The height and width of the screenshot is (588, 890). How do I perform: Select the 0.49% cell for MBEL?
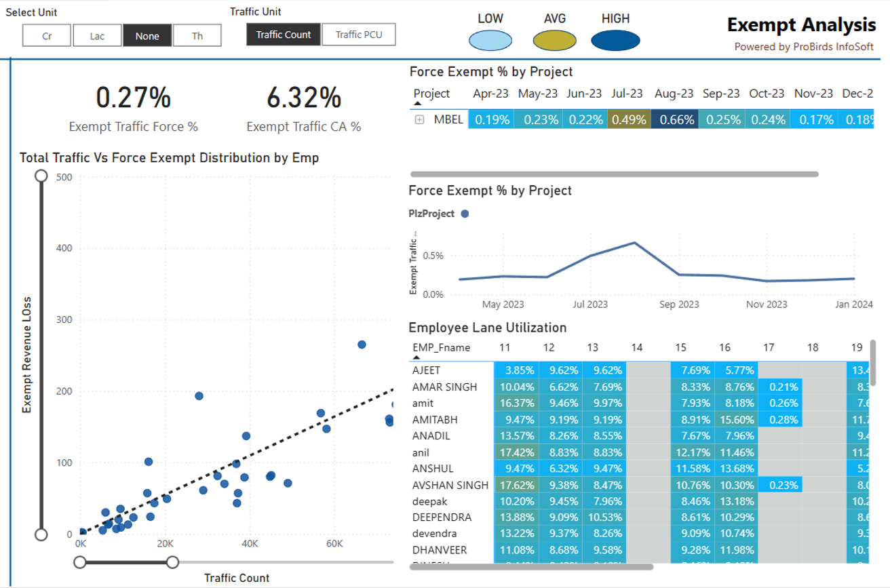click(630, 120)
